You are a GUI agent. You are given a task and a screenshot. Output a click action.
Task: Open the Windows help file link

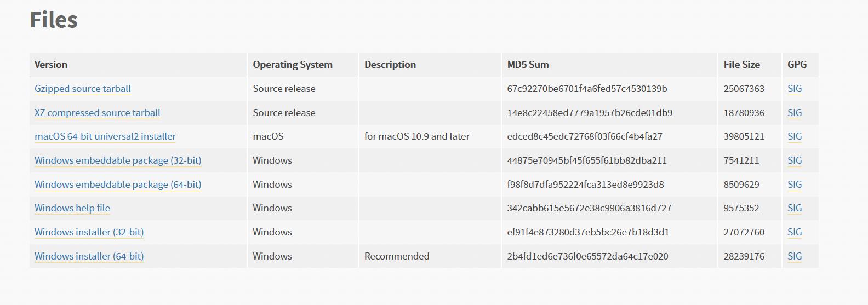click(72, 208)
